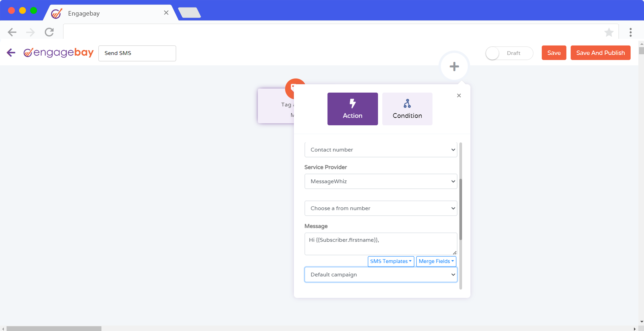Click the Save button

(554, 53)
